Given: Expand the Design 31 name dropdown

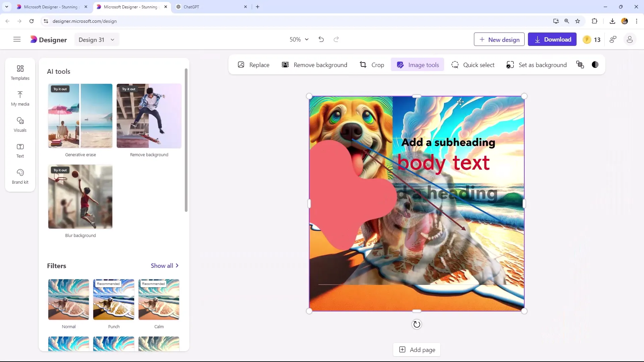Looking at the screenshot, I should (x=97, y=40).
